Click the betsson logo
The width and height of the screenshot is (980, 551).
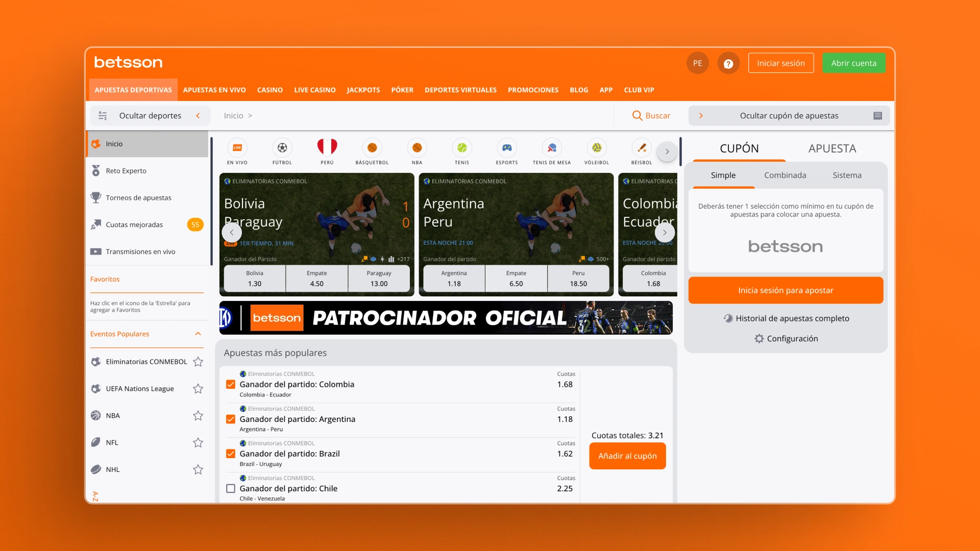click(x=128, y=62)
